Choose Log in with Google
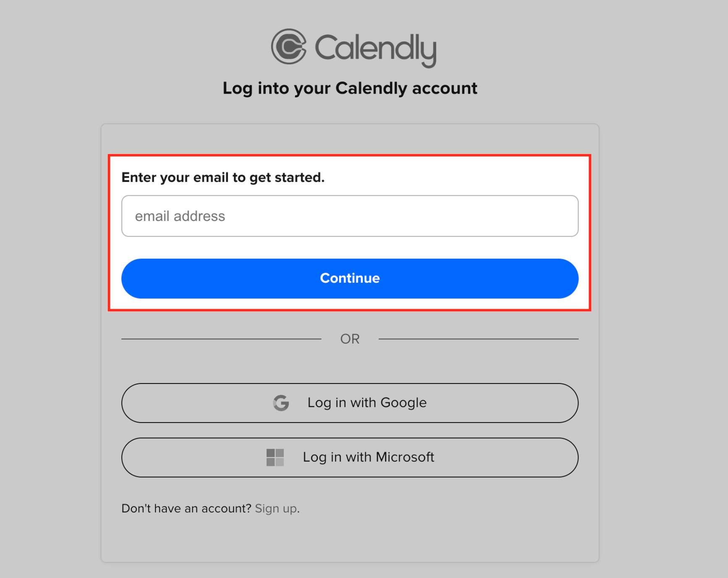Viewport: 728px width, 578px height. (x=350, y=403)
